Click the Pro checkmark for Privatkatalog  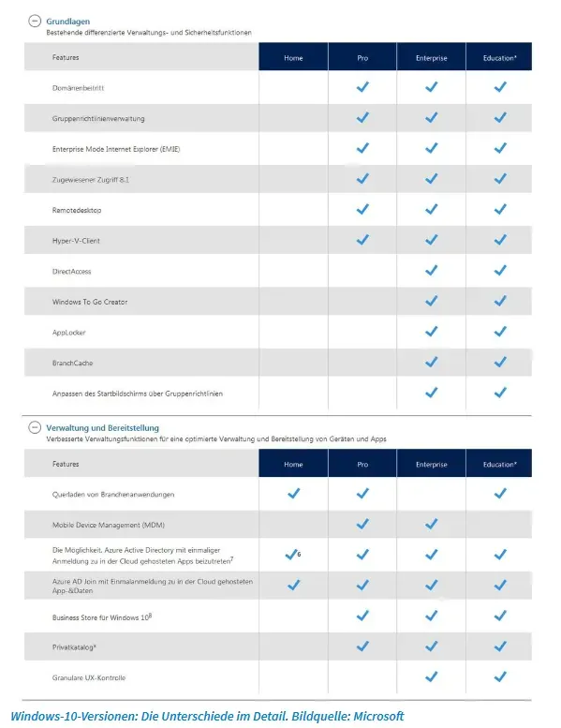pyautogui.click(x=362, y=646)
